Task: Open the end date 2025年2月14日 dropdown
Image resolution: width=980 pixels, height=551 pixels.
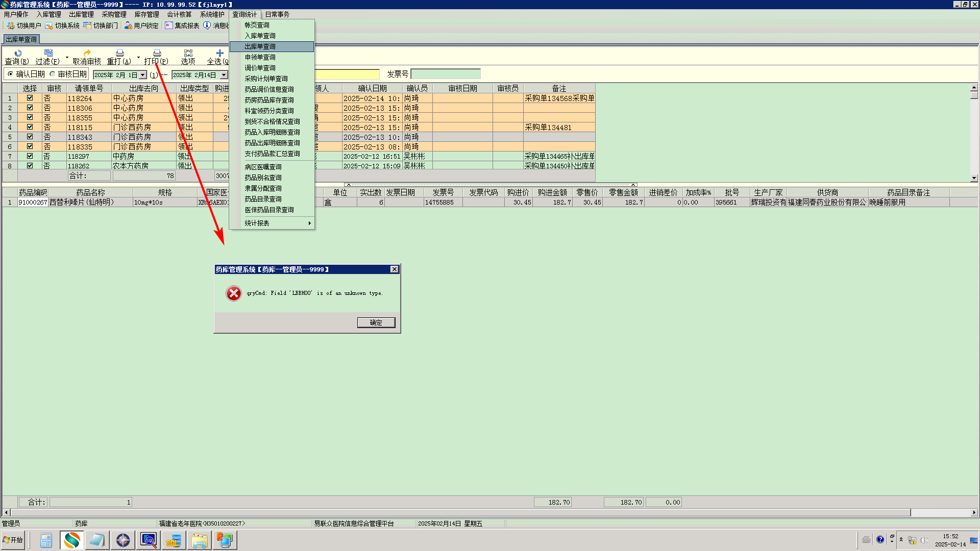Action: pyautogui.click(x=224, y=75)
